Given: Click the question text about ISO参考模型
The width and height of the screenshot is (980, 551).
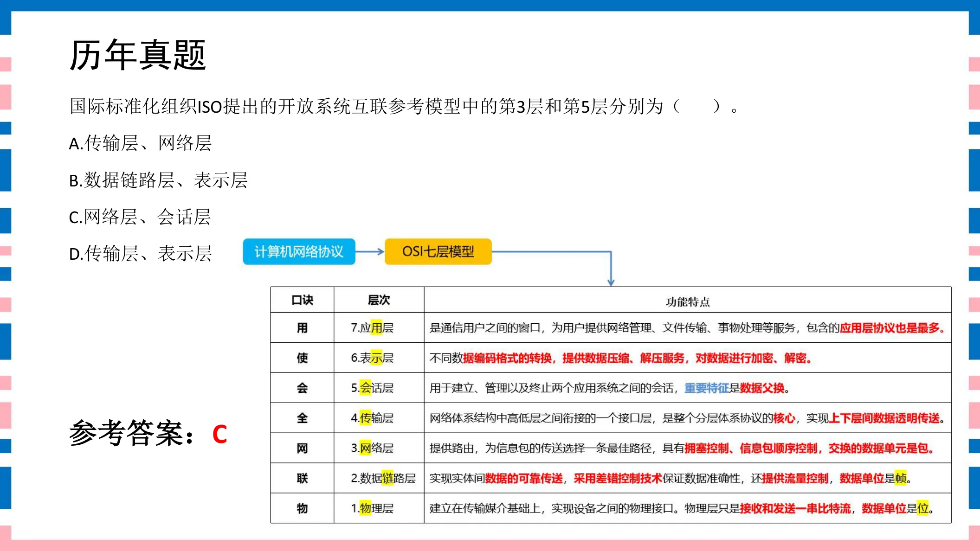Looking at the screenshot, I should 404,107.
